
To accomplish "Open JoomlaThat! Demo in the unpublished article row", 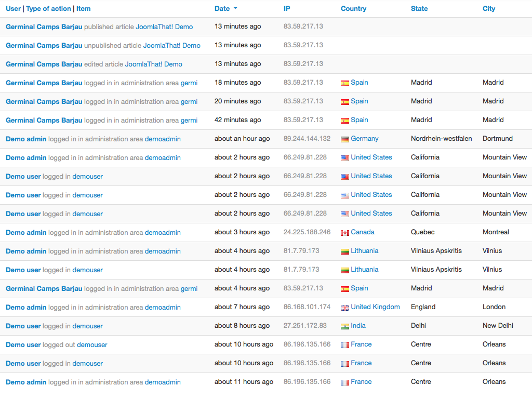I will pos(171,46).
